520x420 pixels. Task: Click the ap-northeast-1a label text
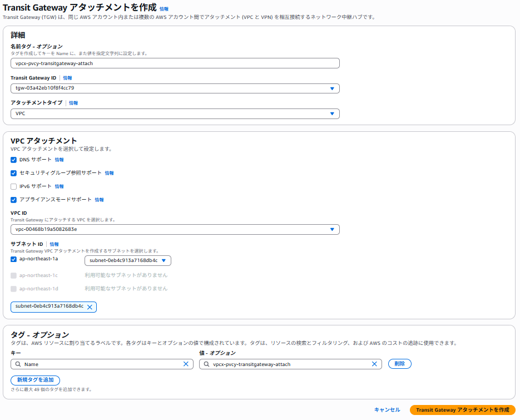pos(38,259)
